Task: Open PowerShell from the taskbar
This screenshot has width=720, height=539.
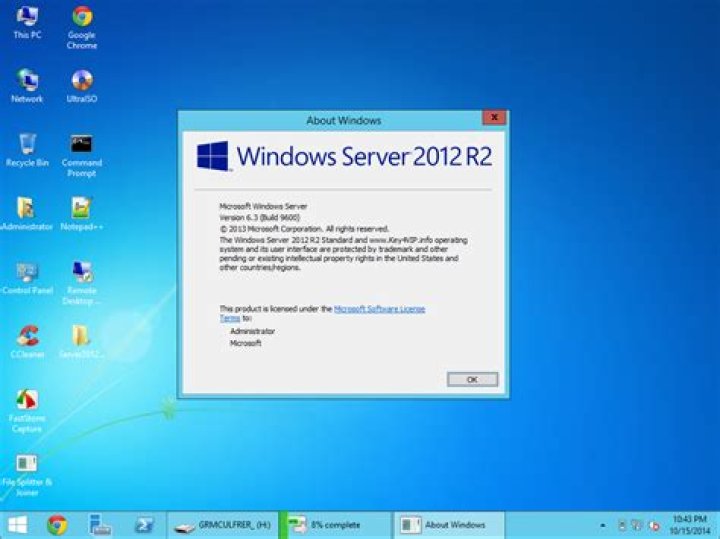Action: click(x=143, y=525)
